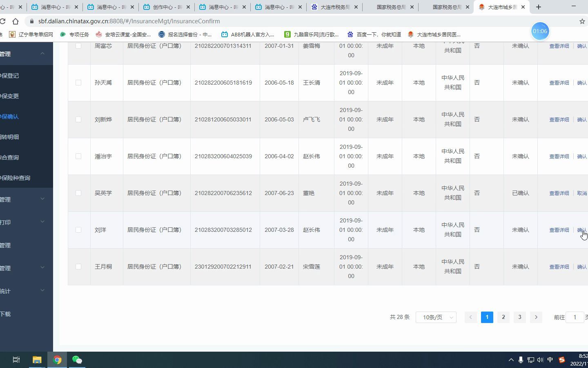
Task: Select page 1 button
Action: (487, 317)
